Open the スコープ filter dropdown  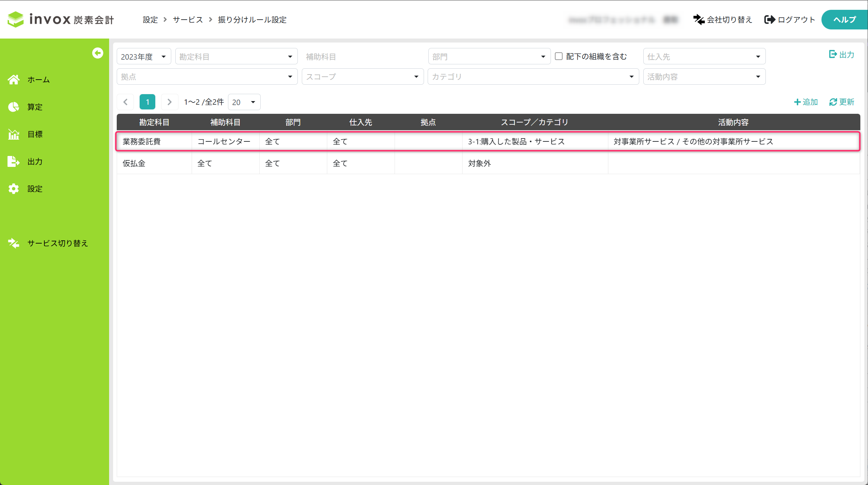[x=362, y=77]
